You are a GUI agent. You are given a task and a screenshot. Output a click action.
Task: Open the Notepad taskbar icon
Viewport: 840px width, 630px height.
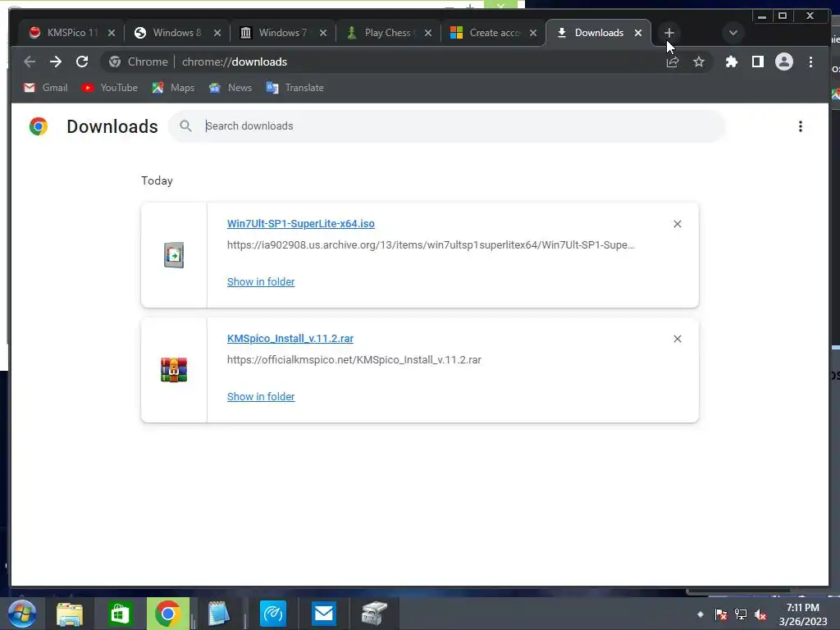pyautogui.click(x=218, y=614)
